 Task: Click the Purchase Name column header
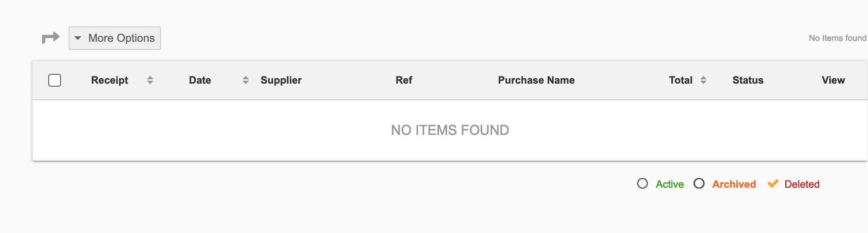[x=536, y=80]
